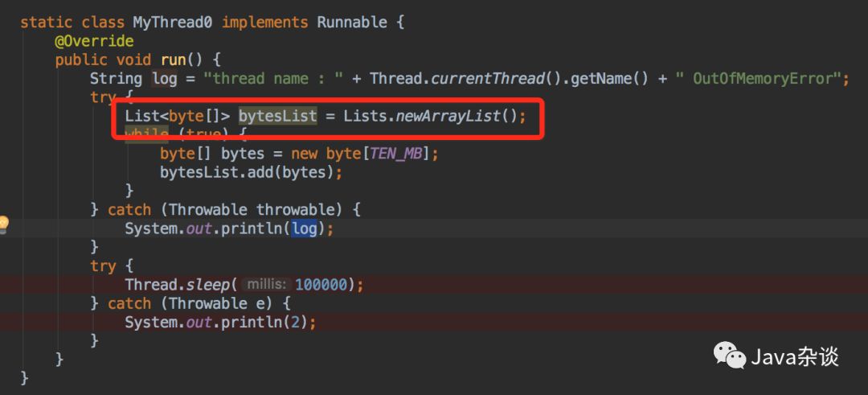Click the Runnable interface name
This screenshot has height=395, width=868.
351,23
